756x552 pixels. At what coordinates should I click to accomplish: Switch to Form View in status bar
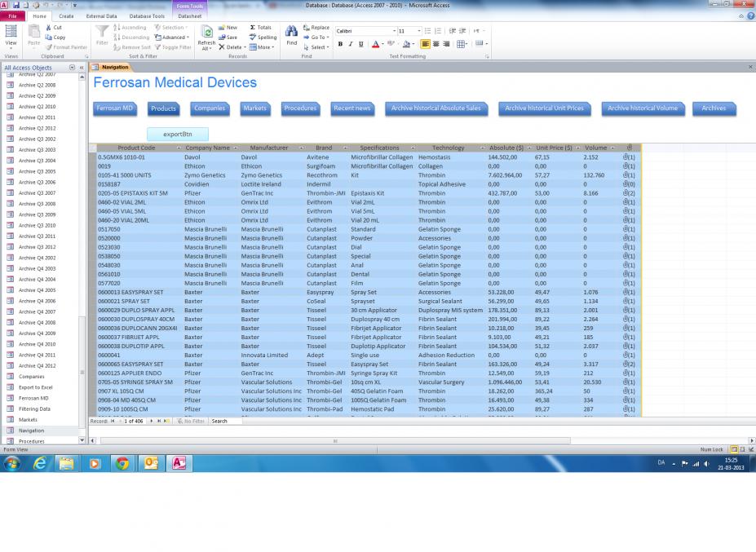pos(734,449)
